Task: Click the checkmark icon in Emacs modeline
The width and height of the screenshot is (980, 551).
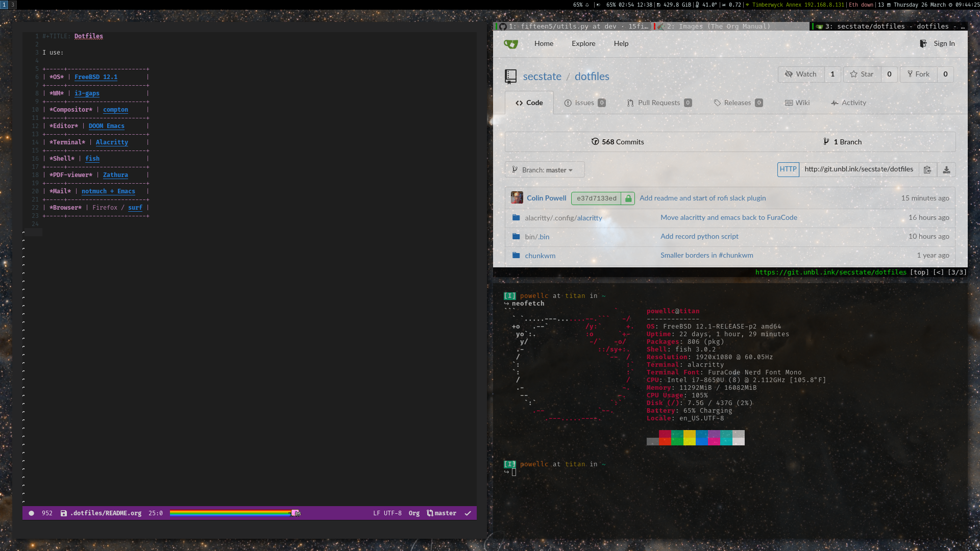Action: pyautogui.click(x=468, y=513)
